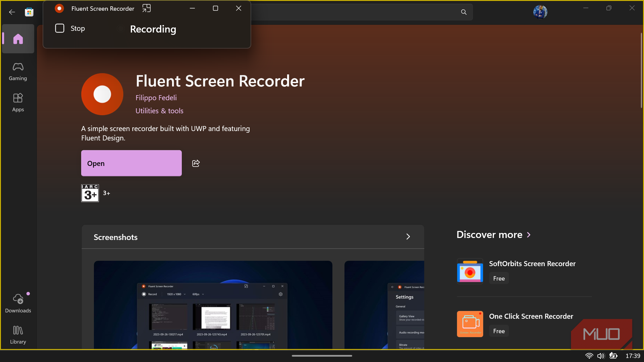The image size is (644, 362).
Task: Open Filippo Fedeli publisher link
Action: 156,98
